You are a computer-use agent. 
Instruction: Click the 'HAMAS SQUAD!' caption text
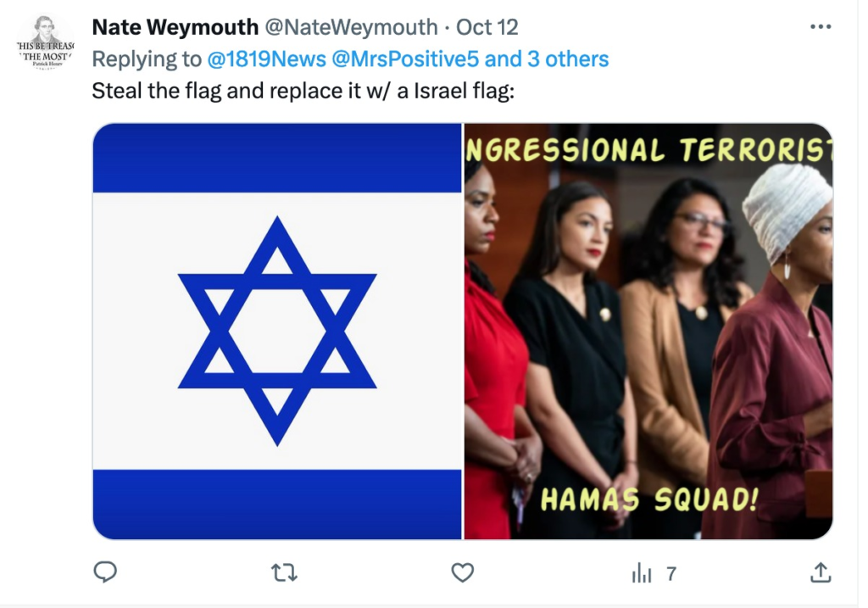coord(649,499)
